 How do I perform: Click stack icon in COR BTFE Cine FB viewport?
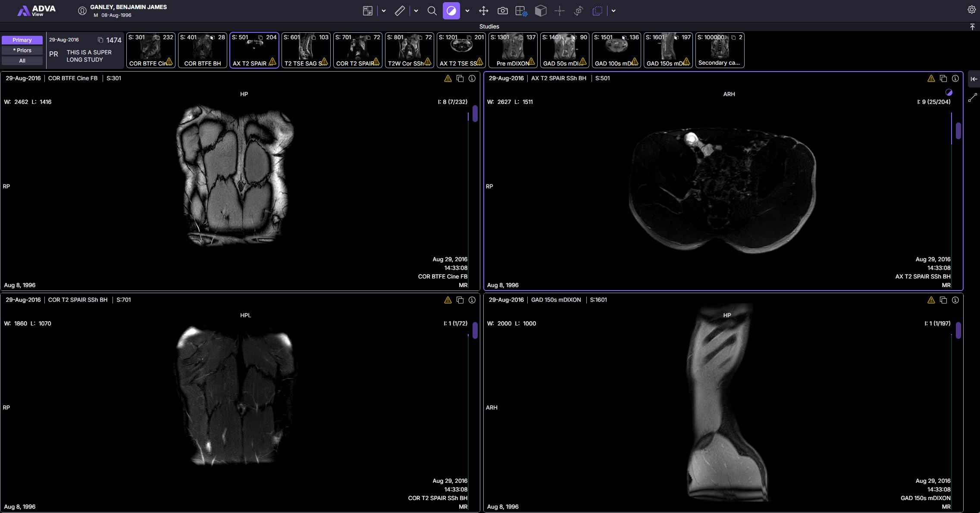(x=460, y=78)
